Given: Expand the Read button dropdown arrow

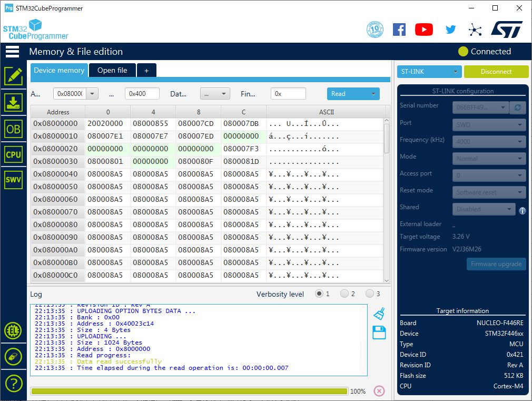Looking at the screenshot, I should pyautogui.click(x=373, y=94).
